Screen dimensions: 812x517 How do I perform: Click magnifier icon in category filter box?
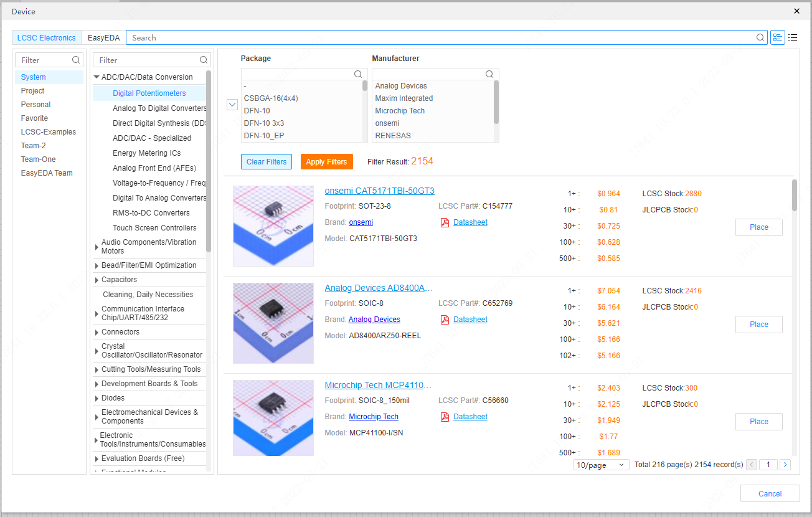[204, 60]
